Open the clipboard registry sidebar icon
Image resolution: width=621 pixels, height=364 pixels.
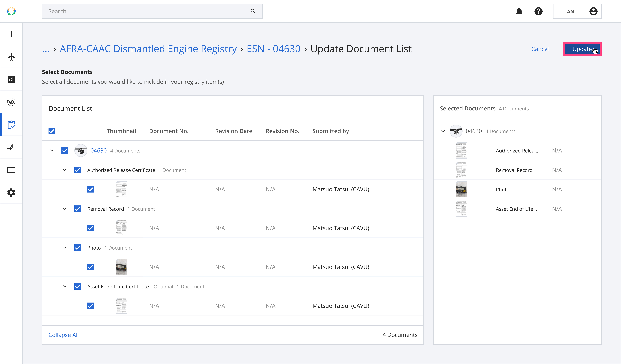(x=11, y=125)
